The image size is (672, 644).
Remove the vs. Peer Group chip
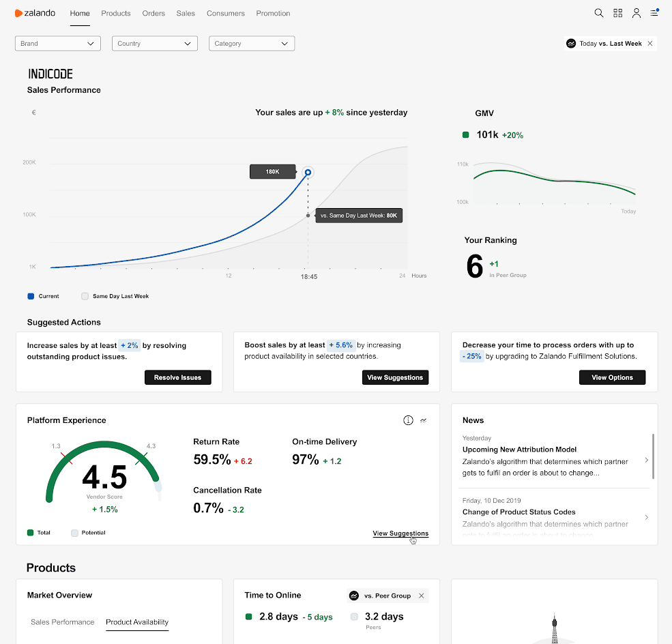pyautogui.click(x=421, y=596)
